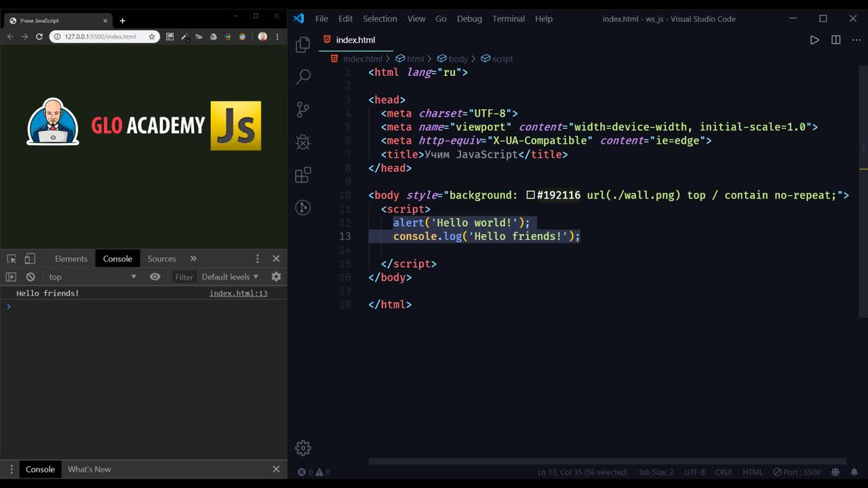This screenshot has width=868, height=488.
Task: Open Manage gear at bottom of activity bar
Action: click(x=303, y=448)
